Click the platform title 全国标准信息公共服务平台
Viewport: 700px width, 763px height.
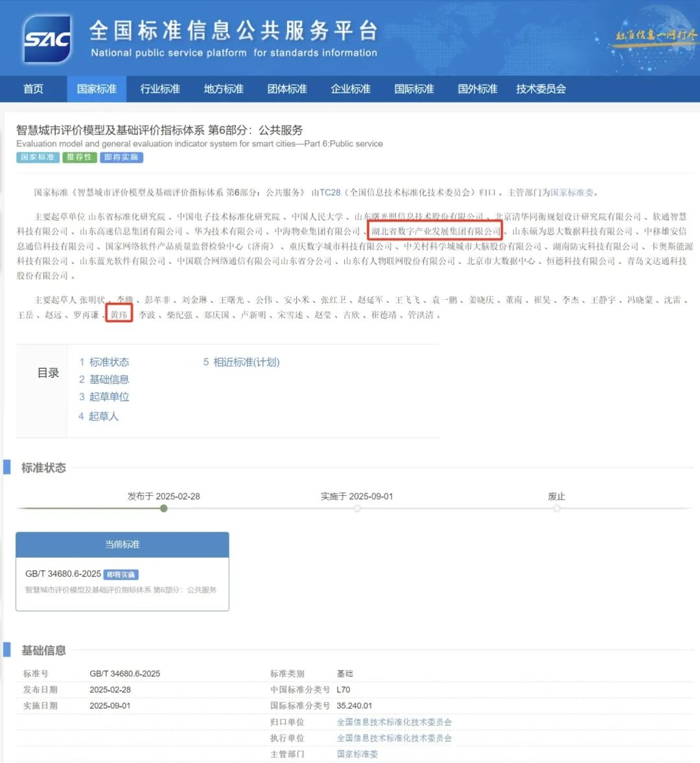click(233, 30)
